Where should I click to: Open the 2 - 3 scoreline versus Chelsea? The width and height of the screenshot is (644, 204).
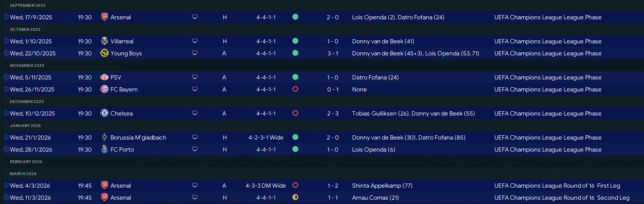tap(333, 113)
